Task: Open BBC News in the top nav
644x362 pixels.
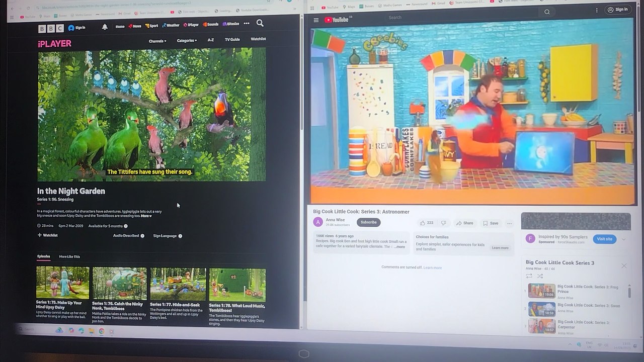Action: 135,26
